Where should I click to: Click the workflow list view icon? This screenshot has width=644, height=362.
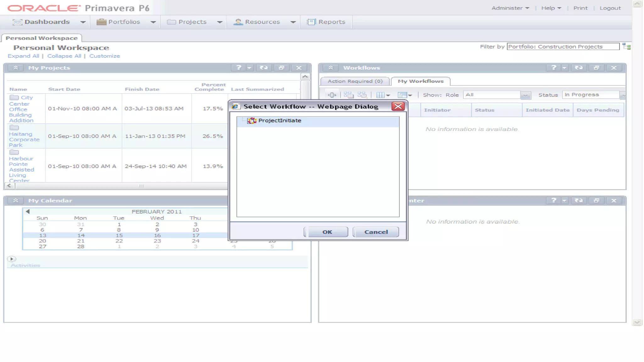tap(348, 95)
